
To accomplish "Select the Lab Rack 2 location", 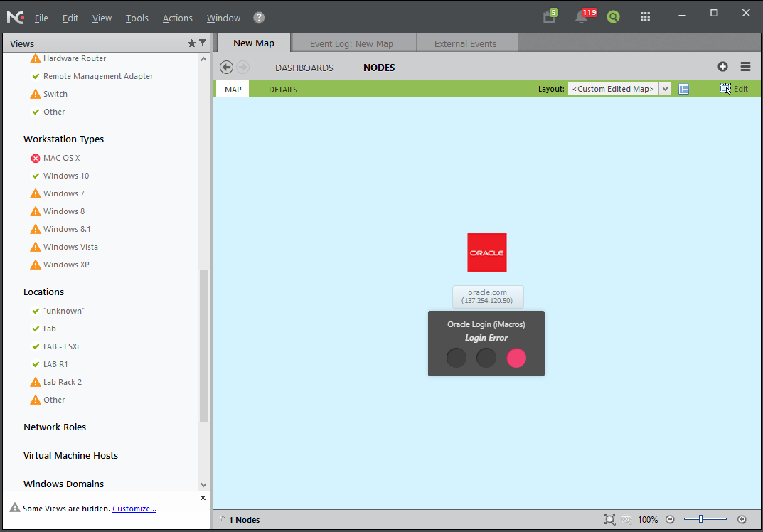I will (x=63, y=382).
